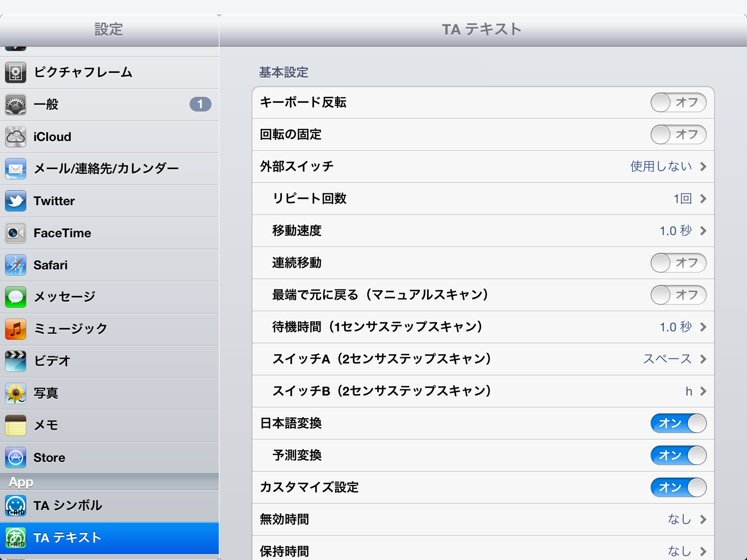The height and width of the screenshot is (560, 747).
Task: Tap the TA シンボル app icon
Action: [x=16, y=506]
